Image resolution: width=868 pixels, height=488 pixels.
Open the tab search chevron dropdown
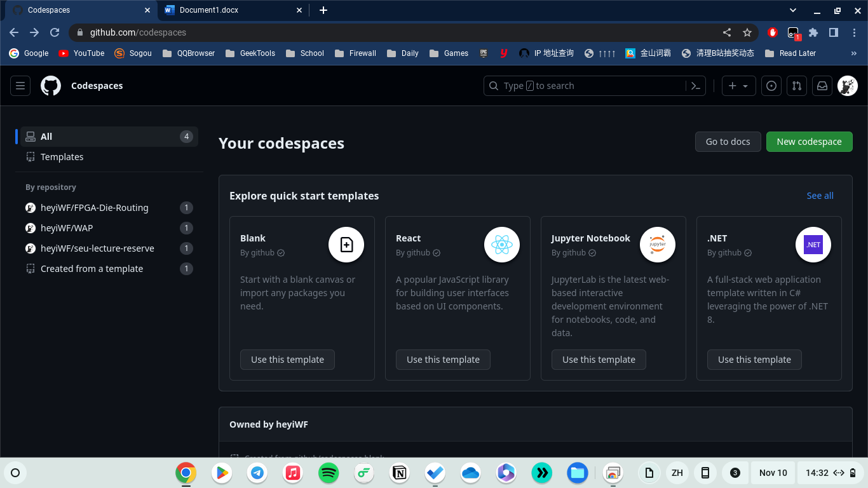click(793, 10)
